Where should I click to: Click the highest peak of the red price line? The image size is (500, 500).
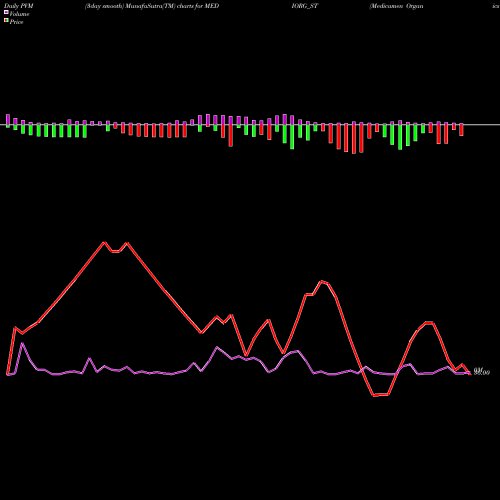coord(104,242)
